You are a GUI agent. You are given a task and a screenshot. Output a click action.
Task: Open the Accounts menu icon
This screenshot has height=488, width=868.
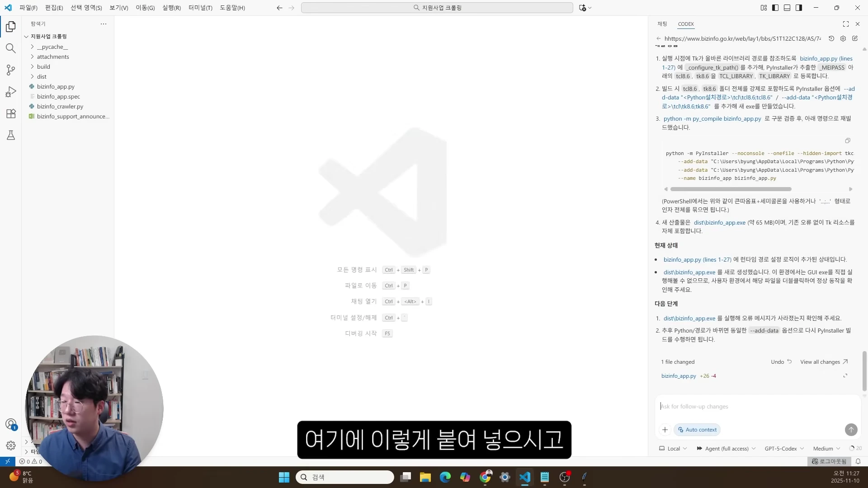point(11,424)
